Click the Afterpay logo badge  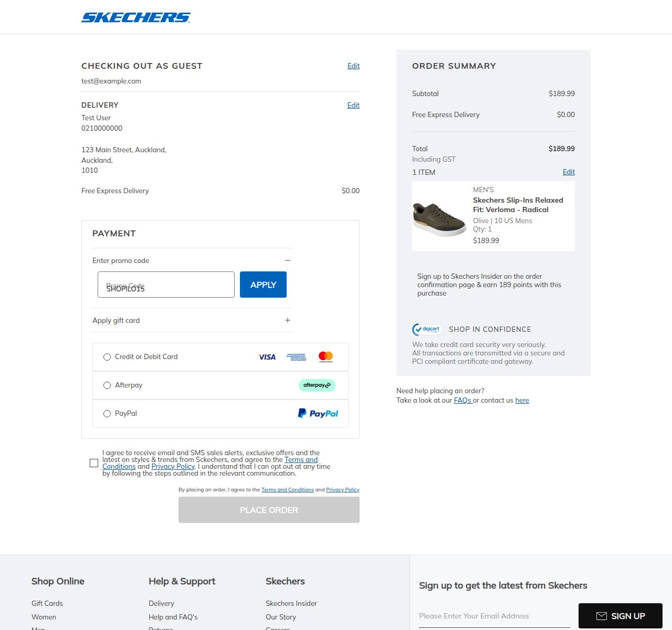click(317, 385)
